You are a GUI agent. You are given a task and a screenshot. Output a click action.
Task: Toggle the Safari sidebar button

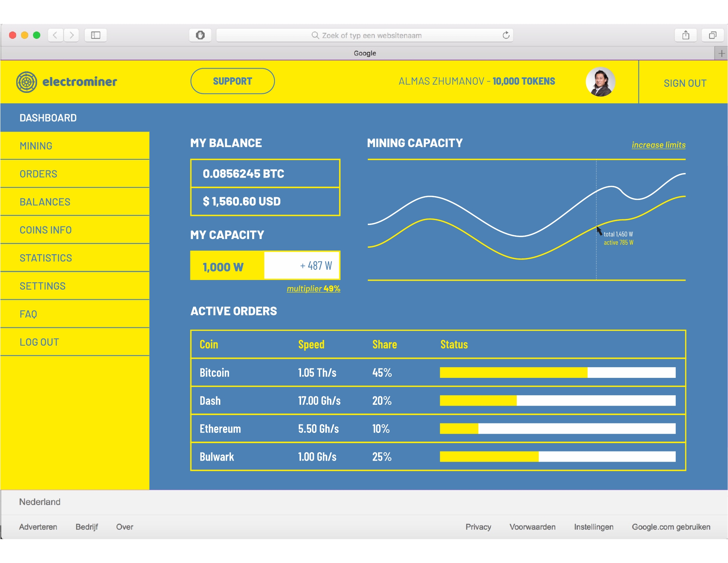[x=96, y=35]
